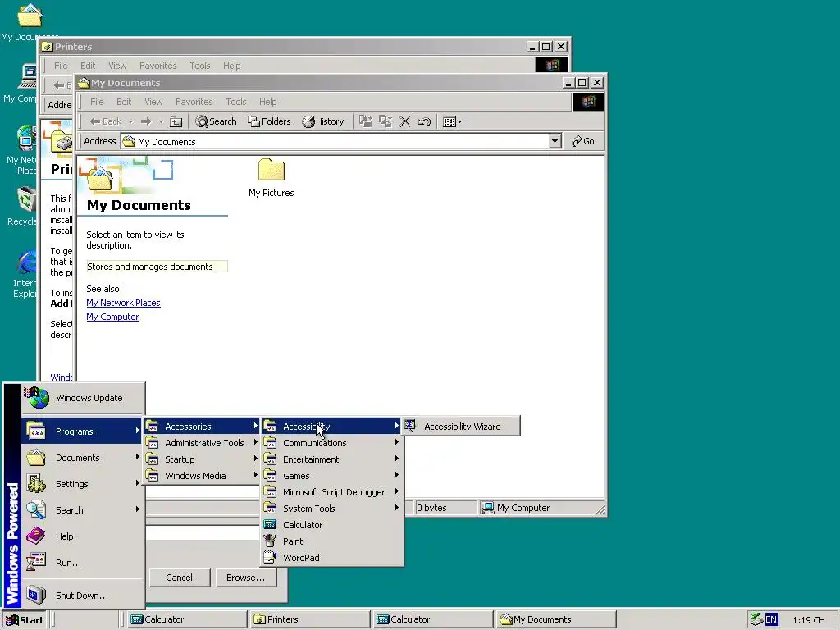The width and height of the screenshot is (840, 630).
Task: Click Search in My Documents toolbar
Action: [216, 121]
